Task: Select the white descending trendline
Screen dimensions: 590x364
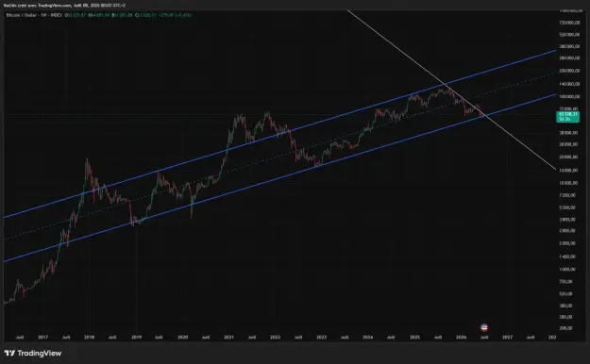Action: coord(451,90)
